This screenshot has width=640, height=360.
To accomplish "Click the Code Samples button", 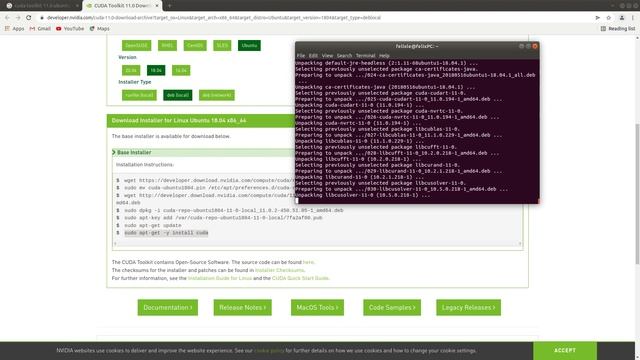I will point(392,307).
